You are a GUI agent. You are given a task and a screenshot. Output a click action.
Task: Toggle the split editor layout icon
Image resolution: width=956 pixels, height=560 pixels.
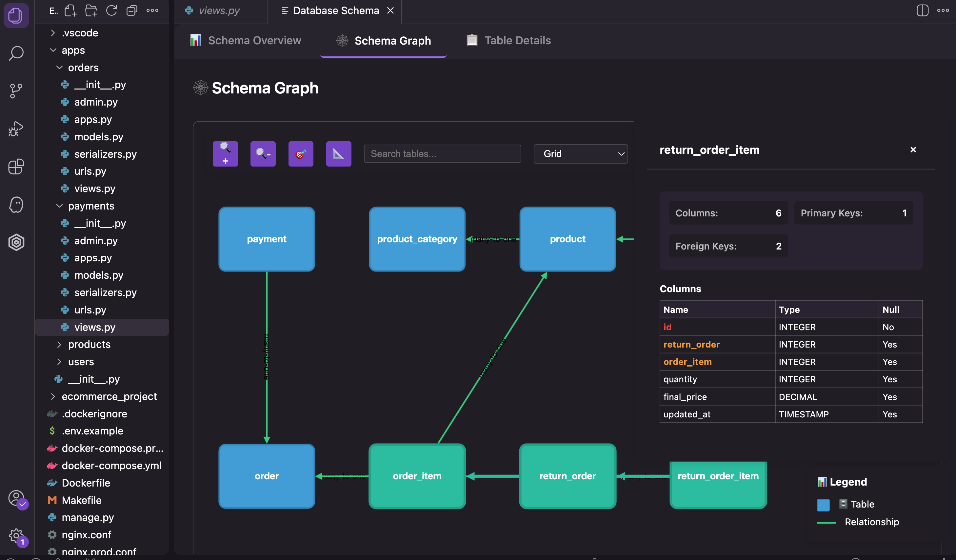click(922, 10)
